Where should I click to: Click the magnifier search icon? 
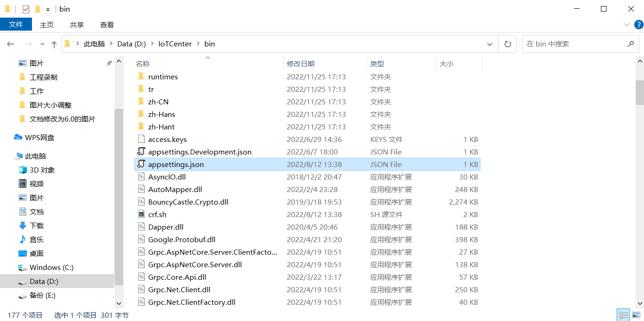coord(630,44)
